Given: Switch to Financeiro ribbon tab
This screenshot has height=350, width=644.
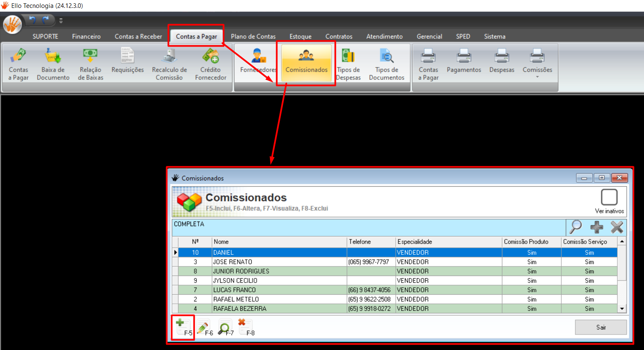Looking at the screenshot, I should click(86, 37).
